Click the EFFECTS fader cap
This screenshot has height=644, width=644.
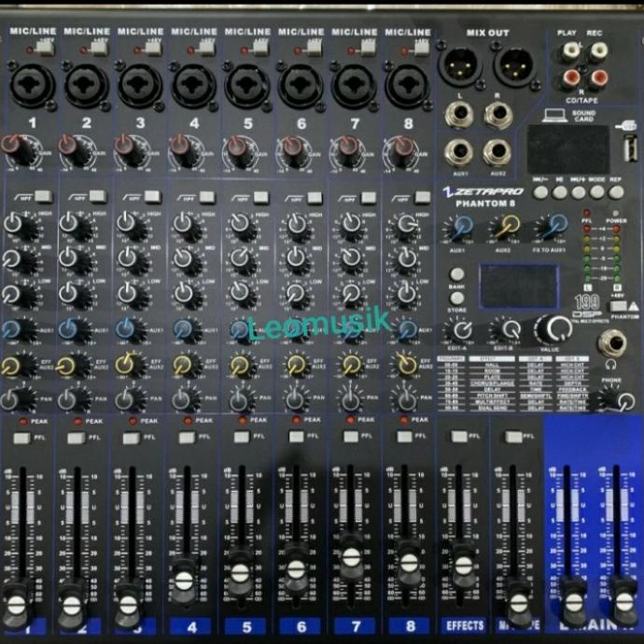pyautogui.click(x=464, y=565)
